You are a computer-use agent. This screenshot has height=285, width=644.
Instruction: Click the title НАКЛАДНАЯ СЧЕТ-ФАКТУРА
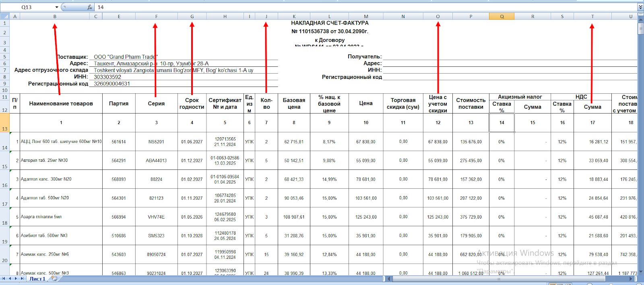[330, 23]
